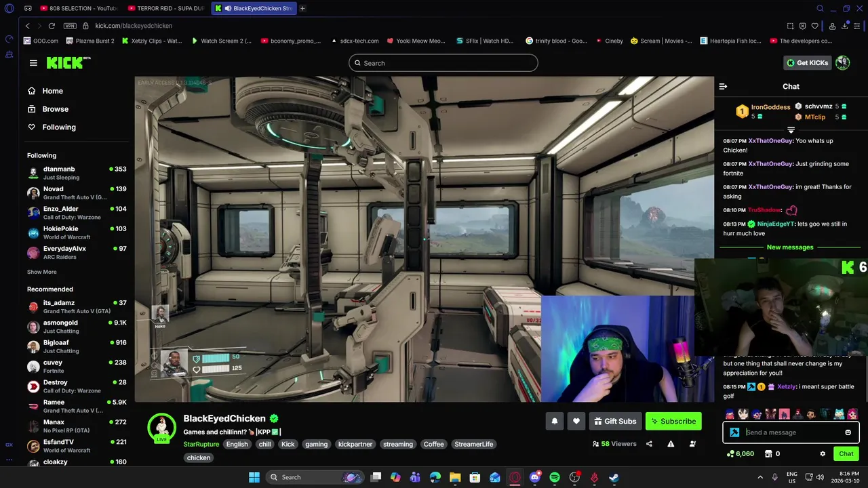Open browser downloads icon
Viewport: 868px width, 488px height.
[x=845, y=26]
